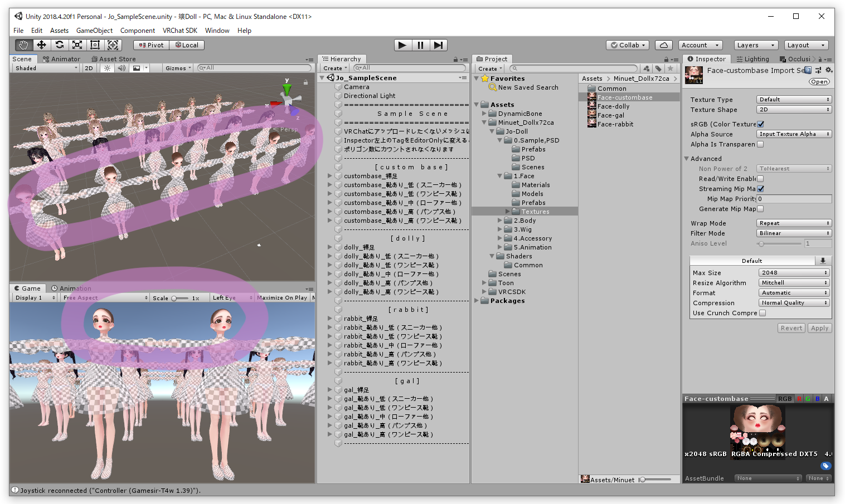Viewport: 845px width, 504px height.
Task: Open the Layers dropdown
Action: click(x=755, y=45)
